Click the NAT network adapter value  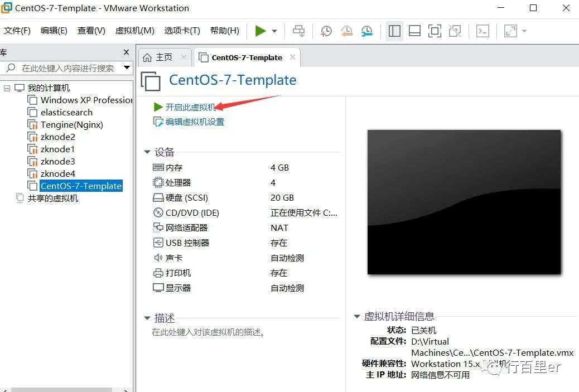(279, 228)
